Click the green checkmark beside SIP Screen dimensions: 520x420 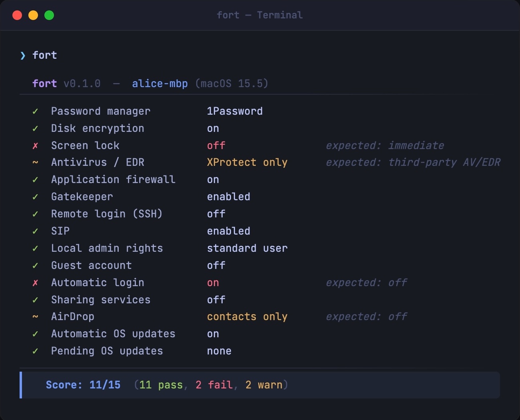(x=35, y=231)
